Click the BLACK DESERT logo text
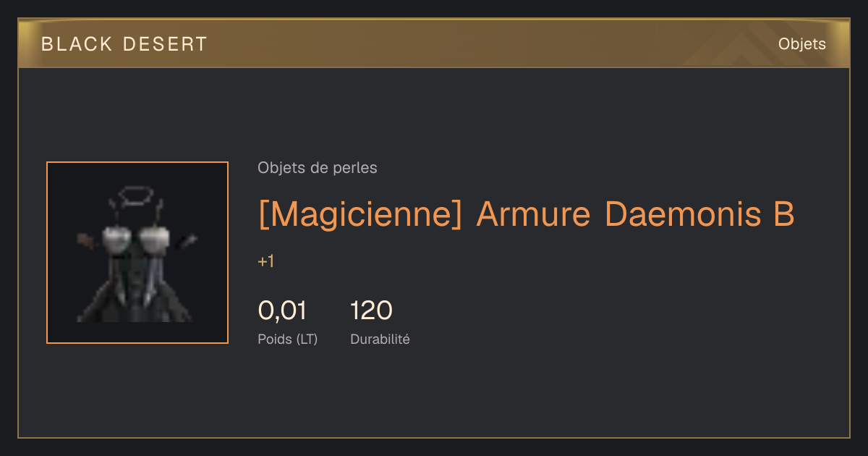 click(124, 44)
